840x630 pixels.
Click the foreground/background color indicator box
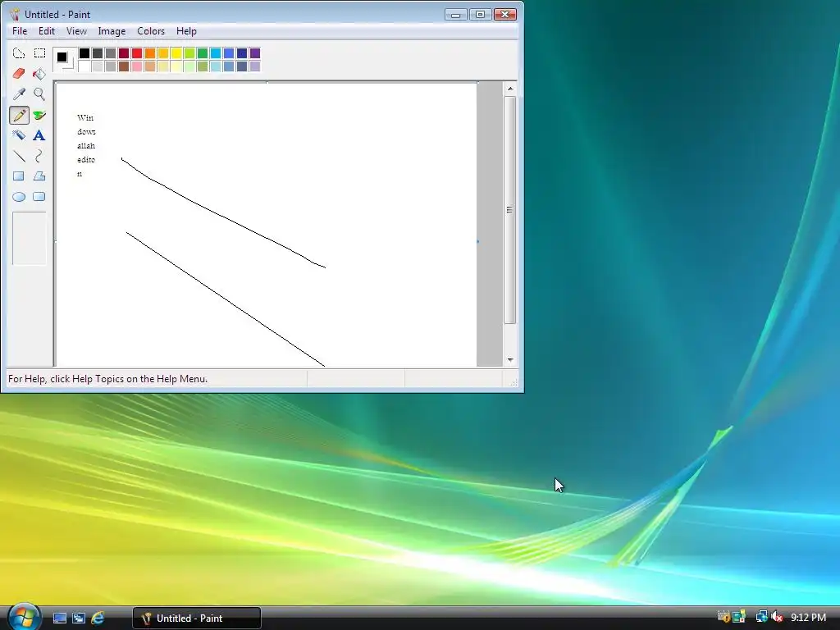click(65, 59)
